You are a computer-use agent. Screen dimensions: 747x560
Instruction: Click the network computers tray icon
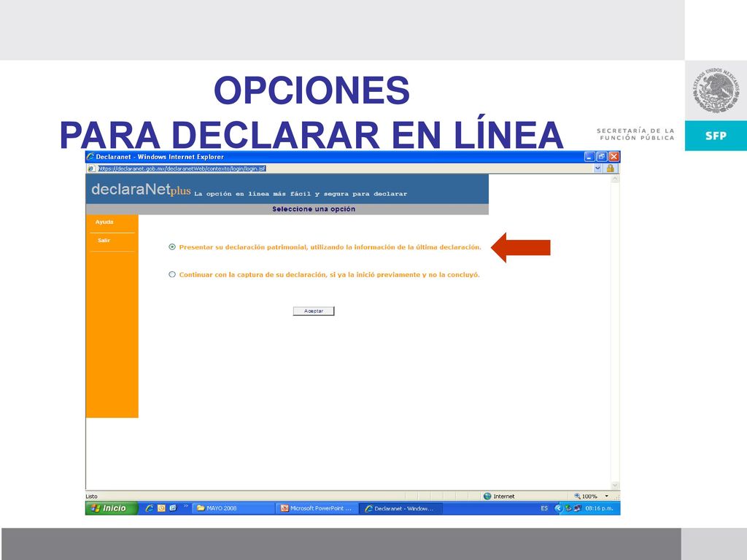click(x=578, y=508)
